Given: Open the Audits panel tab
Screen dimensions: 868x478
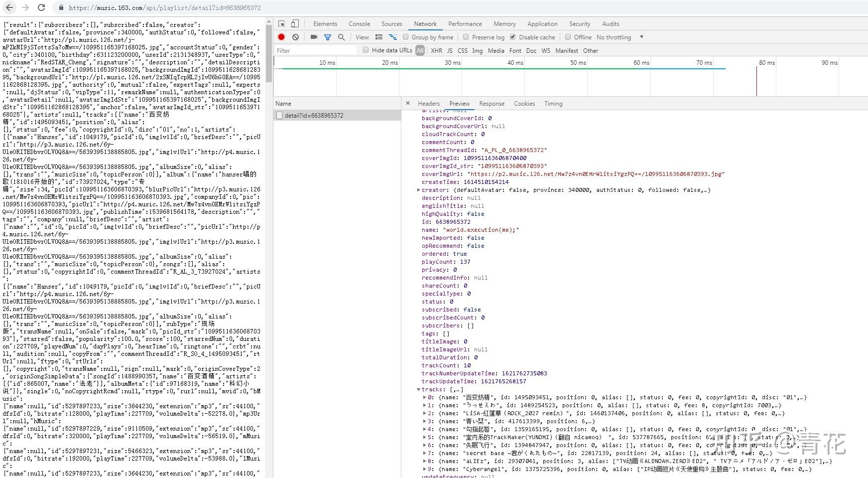Looking at the screenshot, I should click(611, 24).
